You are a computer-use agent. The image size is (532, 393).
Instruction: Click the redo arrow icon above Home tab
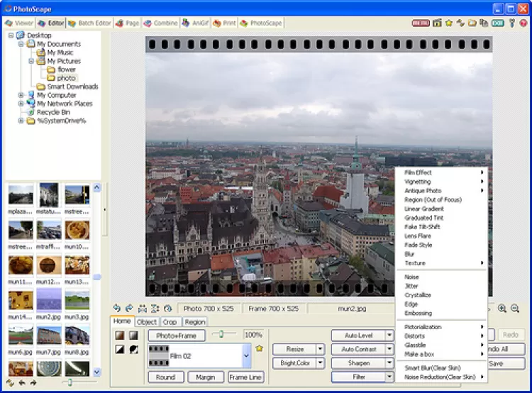(x=129, y=309)
